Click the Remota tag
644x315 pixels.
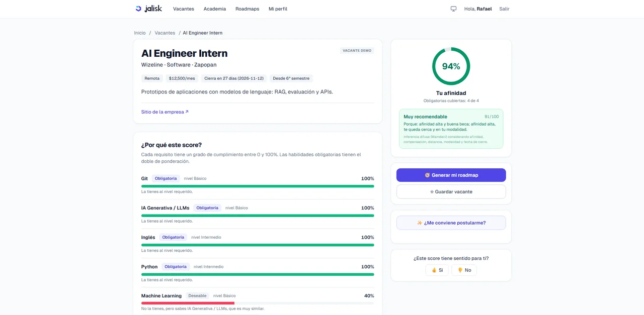(152, 78)
